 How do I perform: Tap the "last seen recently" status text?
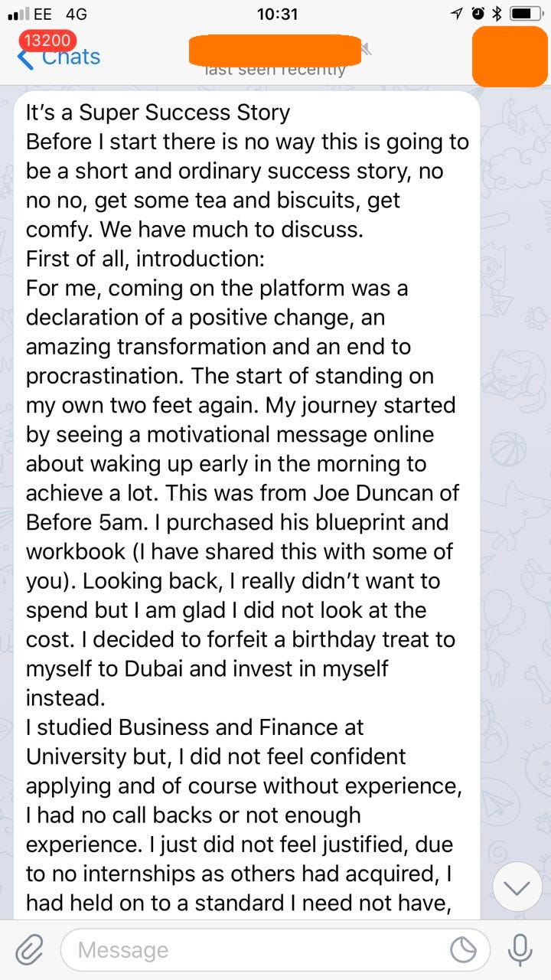click(275, 70)
